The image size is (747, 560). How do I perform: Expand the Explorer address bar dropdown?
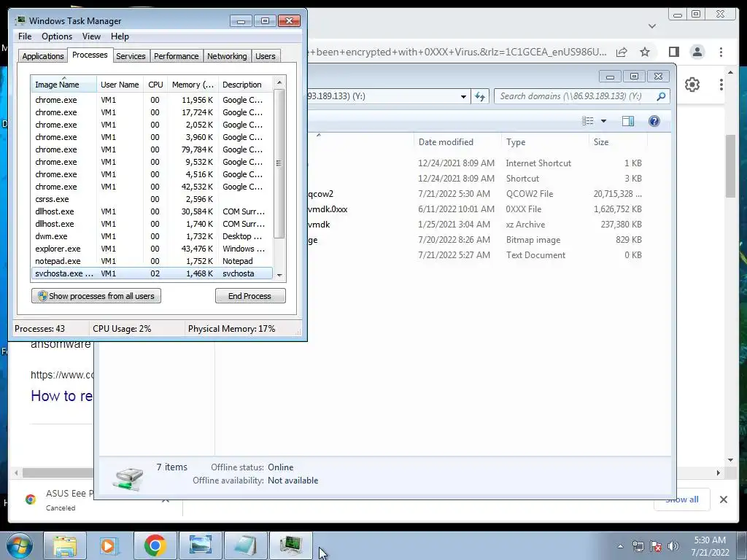click(x=463, y=96)
